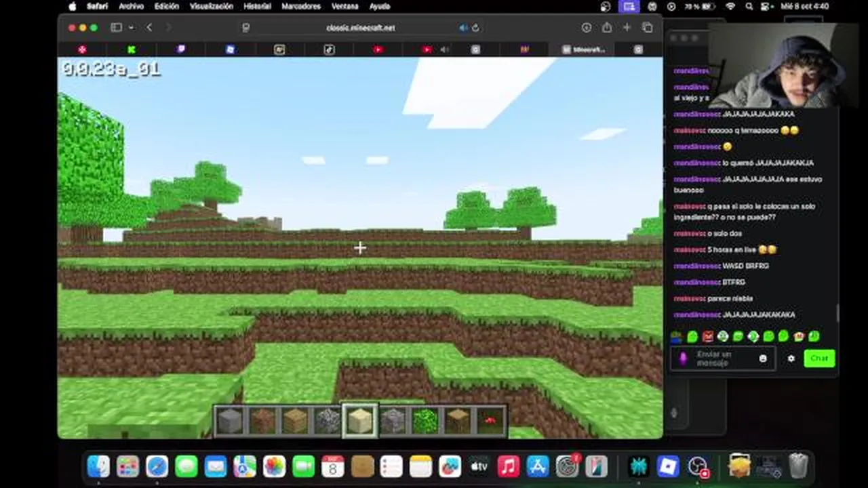Click chat message 'WASD BRFRG'
The width and height of the screenshot is (868, 488).
click(x=745, y=266)
